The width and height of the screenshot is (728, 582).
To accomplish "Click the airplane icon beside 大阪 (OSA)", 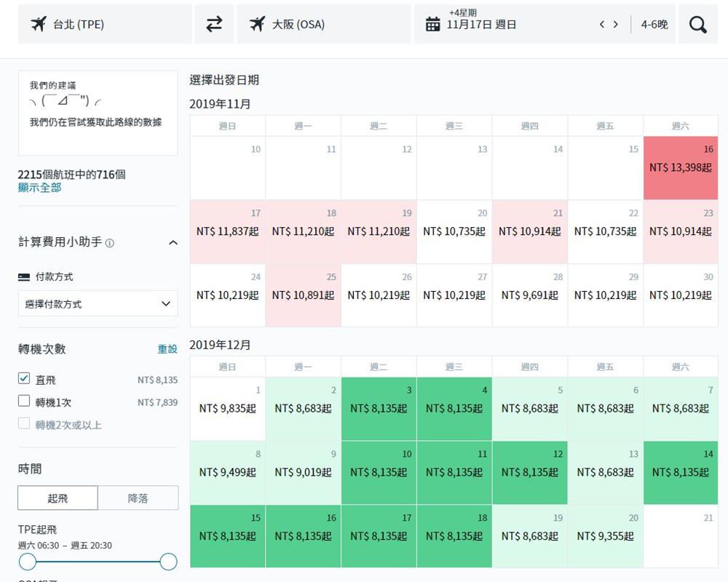I will click(257, 24).
